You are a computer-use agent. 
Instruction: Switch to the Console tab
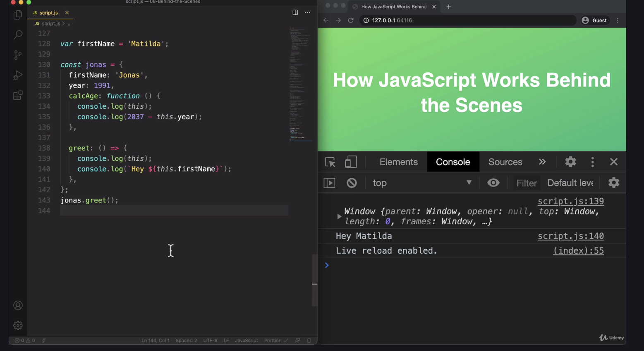(453, 162)
